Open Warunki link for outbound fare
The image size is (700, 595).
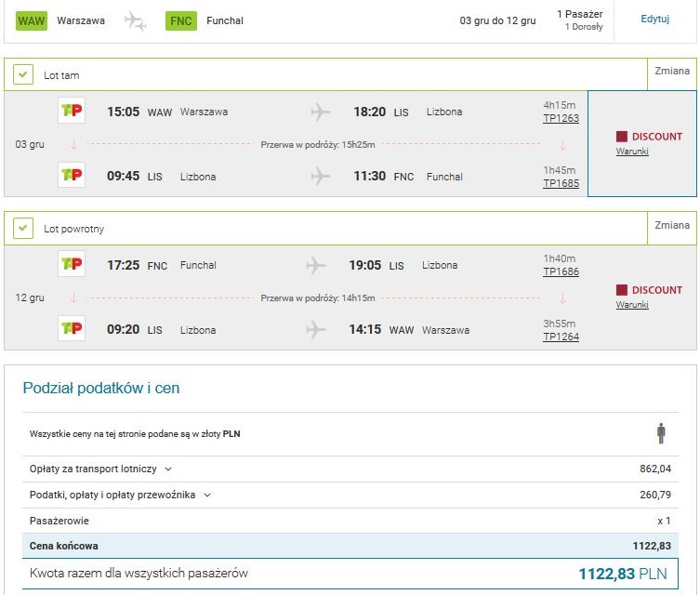tap(632, 151)
